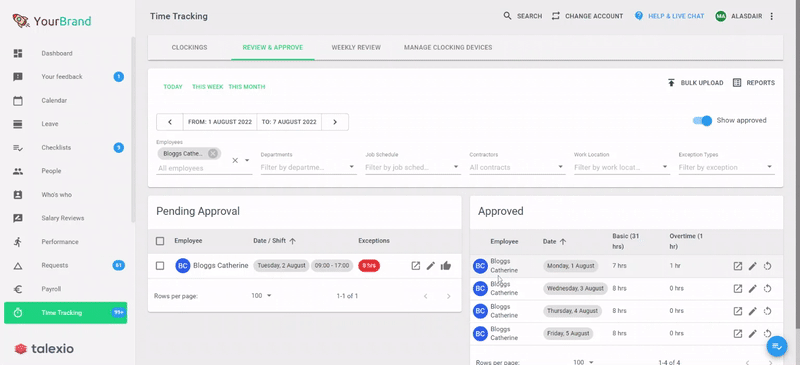Click the Bulk Upload icon
This screenshot has height=365, width=800.
click(x=671, y=83)
